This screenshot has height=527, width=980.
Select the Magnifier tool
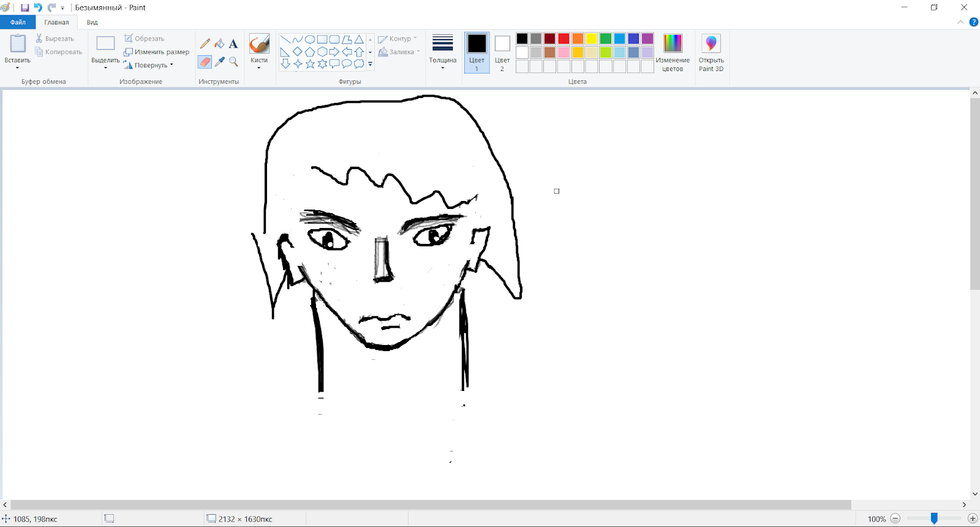point(233,62)
